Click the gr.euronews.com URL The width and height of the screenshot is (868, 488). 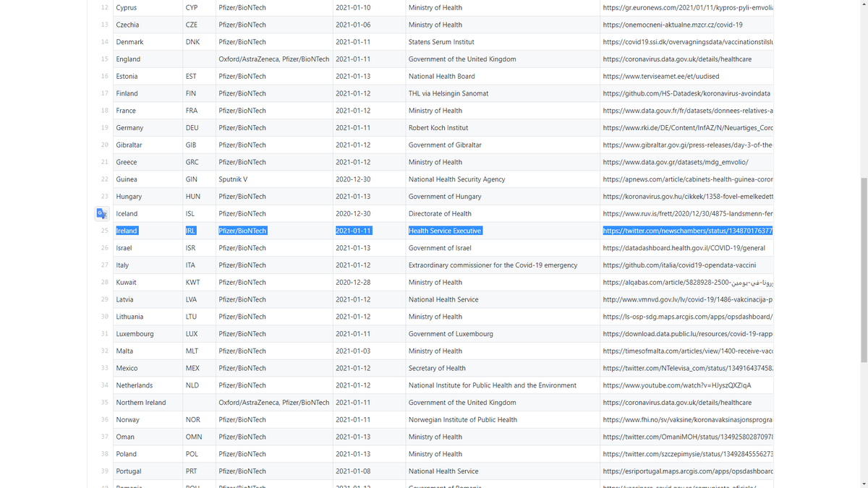coord(687,7)
